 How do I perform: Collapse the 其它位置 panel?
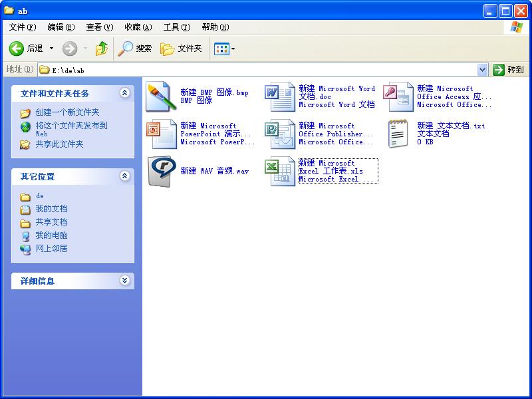(125, 176)
